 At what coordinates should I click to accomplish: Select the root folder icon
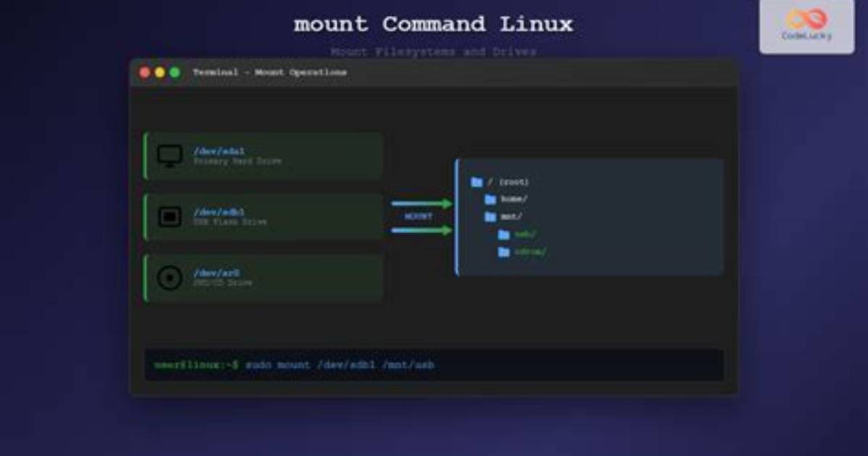click(x=477, y=182)
